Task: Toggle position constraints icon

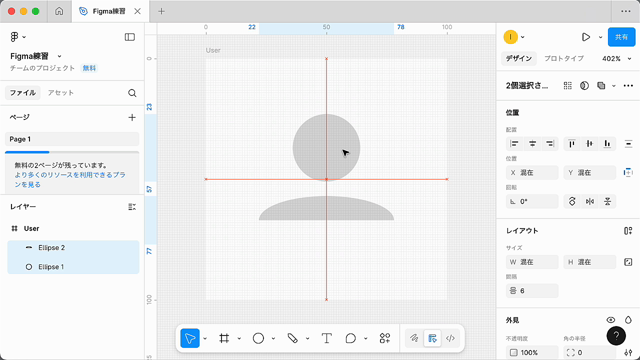Action: click(628, 173)
